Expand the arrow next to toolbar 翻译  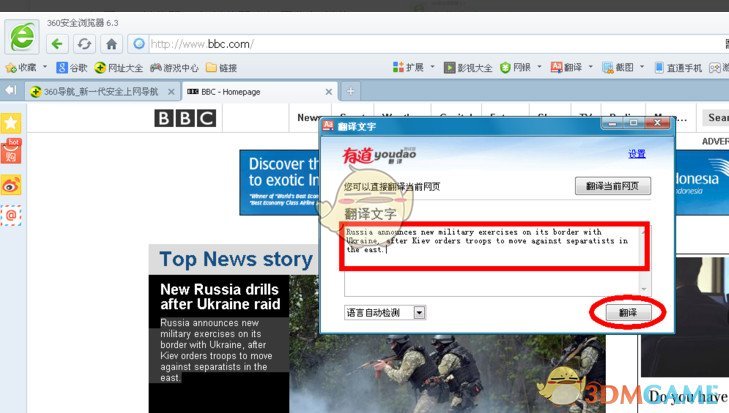pos(591,67)
